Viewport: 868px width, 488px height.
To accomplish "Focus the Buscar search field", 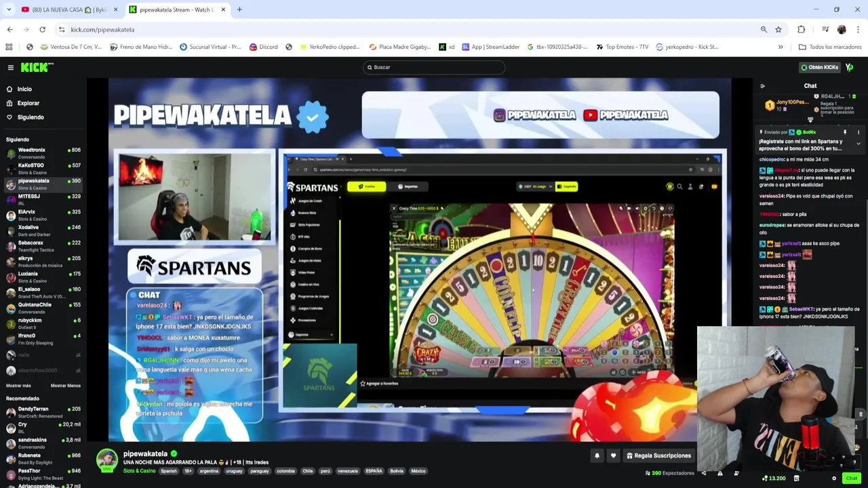I will tap(434, 67).
